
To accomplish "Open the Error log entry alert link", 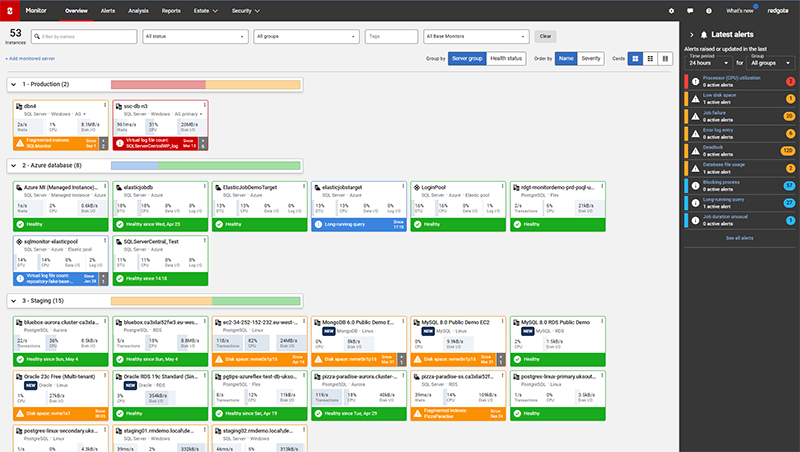I will [717, 130].
